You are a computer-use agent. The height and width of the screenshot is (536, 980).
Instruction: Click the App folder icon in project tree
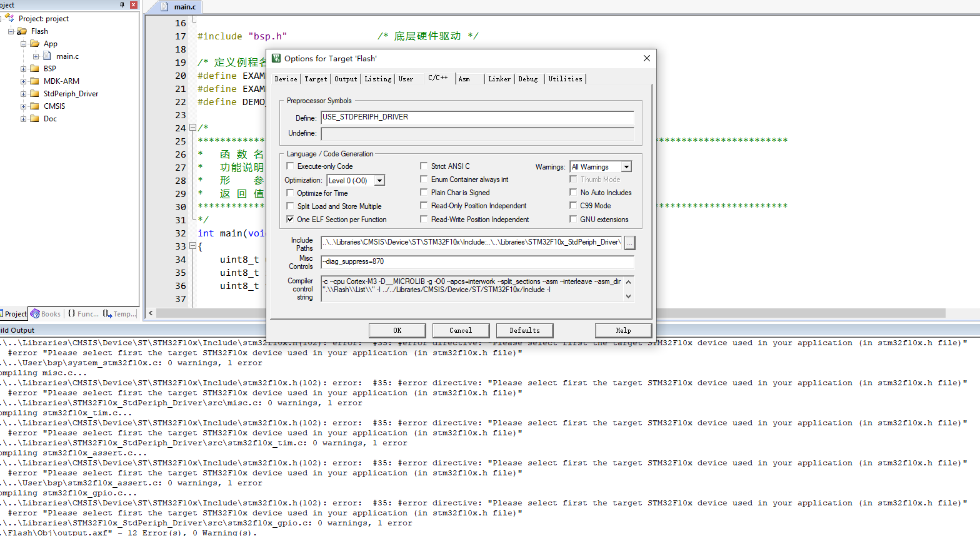[34, 44]
